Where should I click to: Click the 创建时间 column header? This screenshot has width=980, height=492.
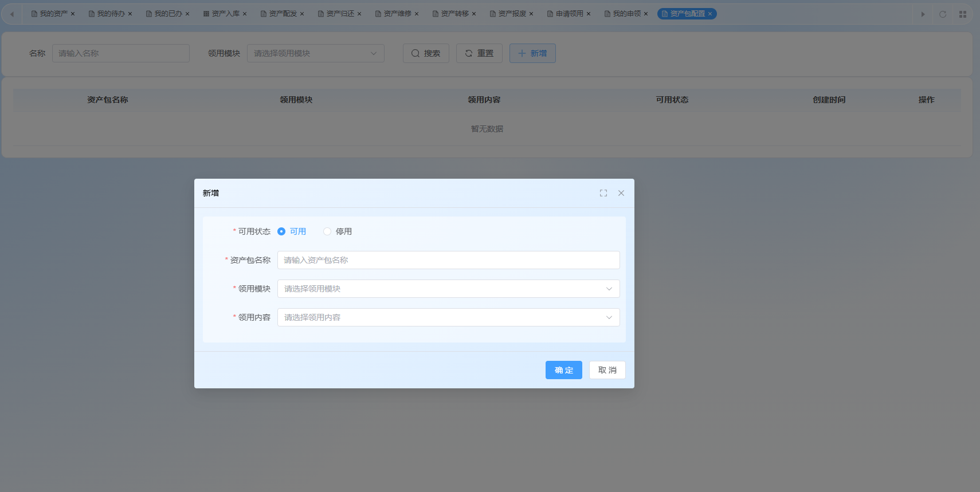point(829,100)
